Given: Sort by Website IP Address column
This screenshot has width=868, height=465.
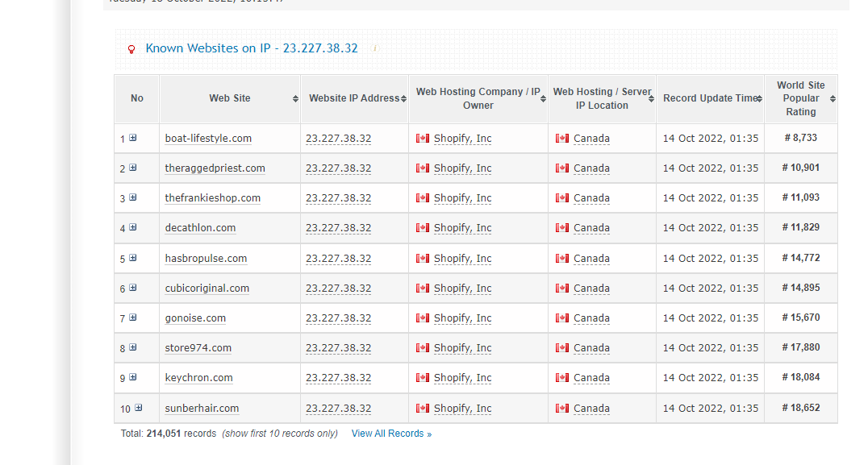Looking at the screenshot, I should (354, 98).
